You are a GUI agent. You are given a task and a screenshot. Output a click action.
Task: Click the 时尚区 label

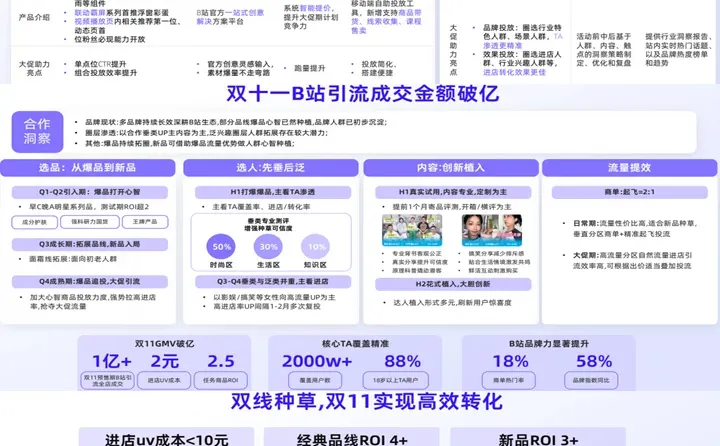pos(221,265)
